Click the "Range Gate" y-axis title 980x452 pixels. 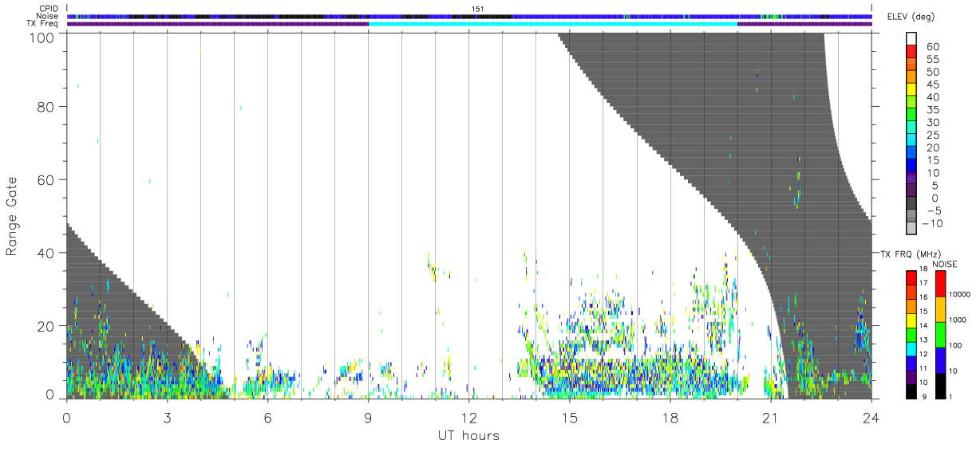[x=12, y=216]
